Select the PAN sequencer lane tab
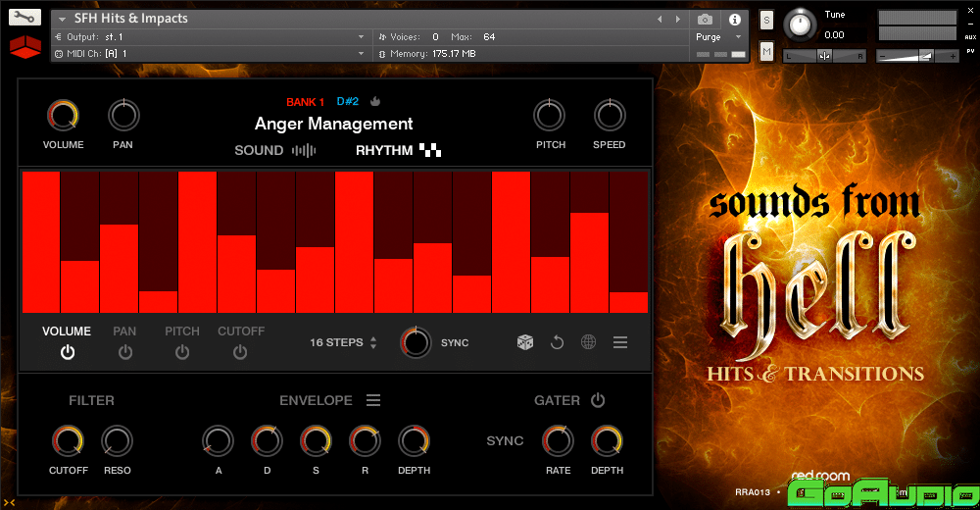The height and width of the screenshot is (510, 980). [124, 331]
